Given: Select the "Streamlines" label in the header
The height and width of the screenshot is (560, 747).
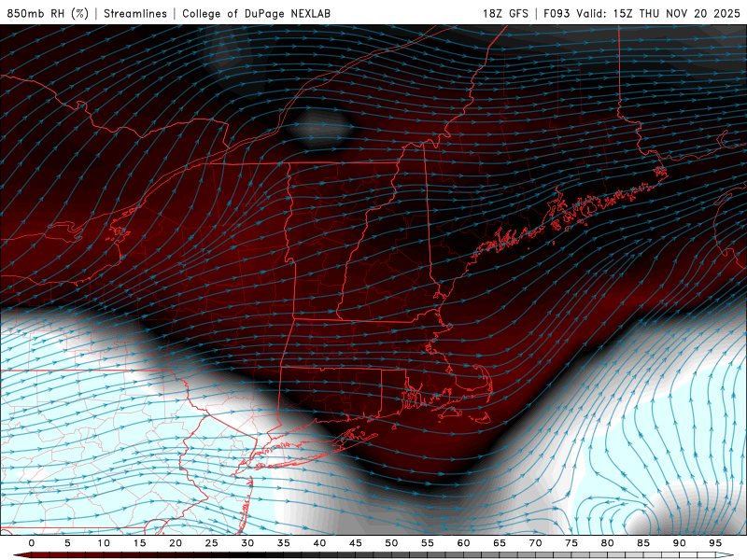Looking at the screenshot, I should pyautogui.click(x=135, y=13).
